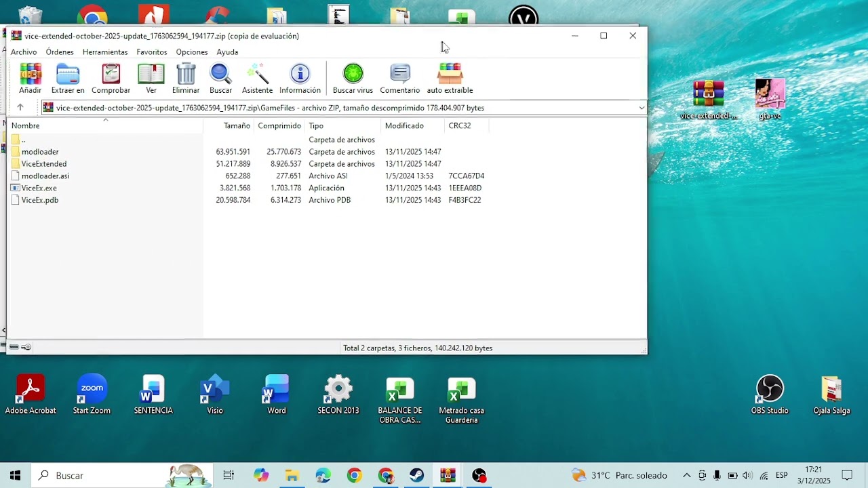Select the OBS Studio desktop shortcut
The image size is (868, 488).
click(770, 394)
